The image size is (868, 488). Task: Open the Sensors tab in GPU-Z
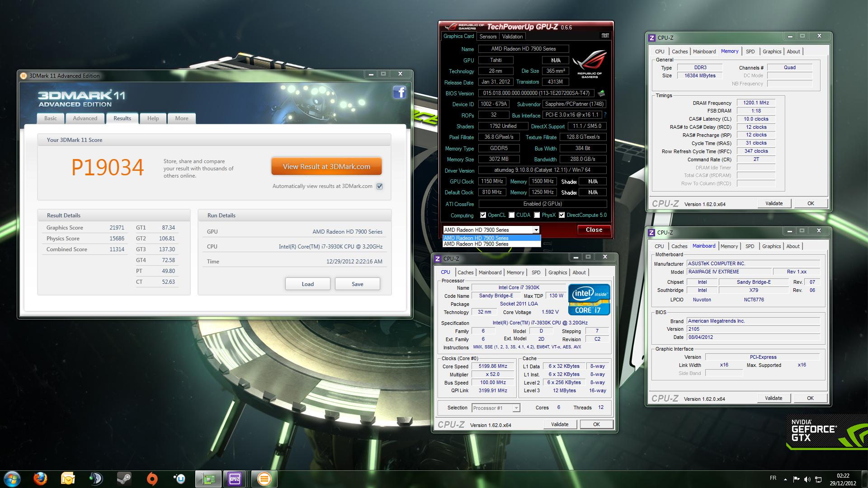(488, 37)
